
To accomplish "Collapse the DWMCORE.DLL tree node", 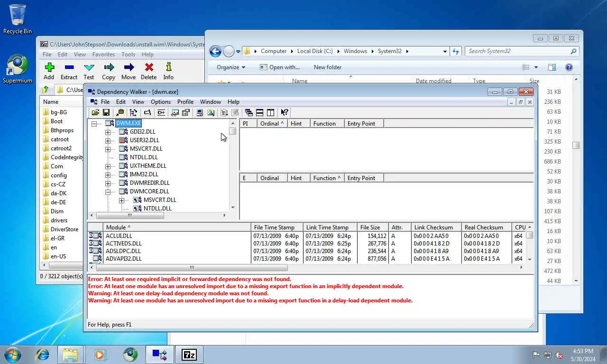I will pyautogui.click(x=108, y=191).
